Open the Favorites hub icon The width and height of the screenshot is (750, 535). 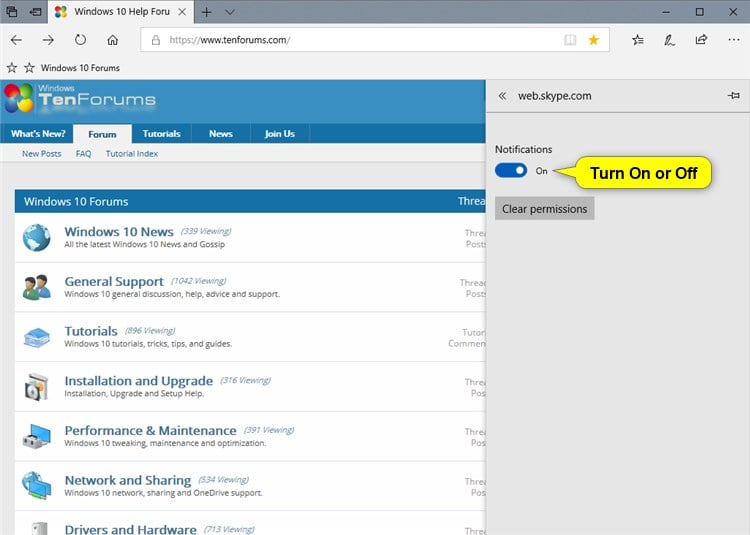(638, 40)
